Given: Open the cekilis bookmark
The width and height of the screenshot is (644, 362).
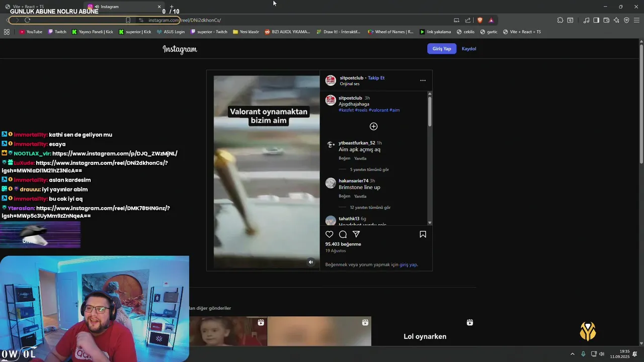Looking at the screenshot, I should coord(465,32).
